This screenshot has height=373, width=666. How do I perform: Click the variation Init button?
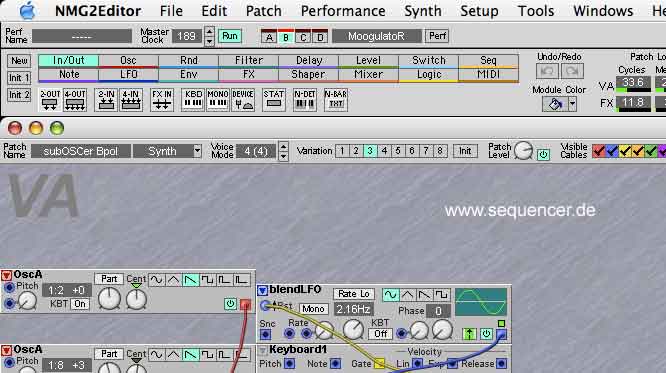pyautogui.click(x=465, y=151)
